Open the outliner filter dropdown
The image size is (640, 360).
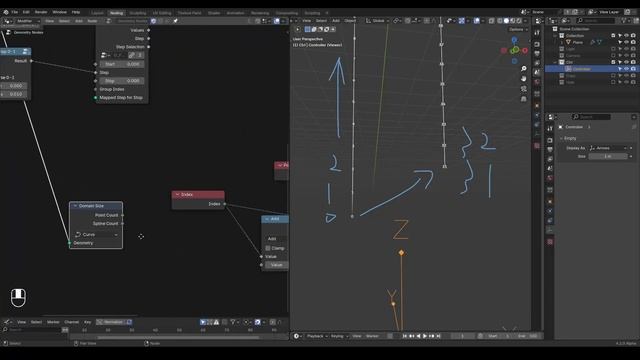(x=625, y=21)
